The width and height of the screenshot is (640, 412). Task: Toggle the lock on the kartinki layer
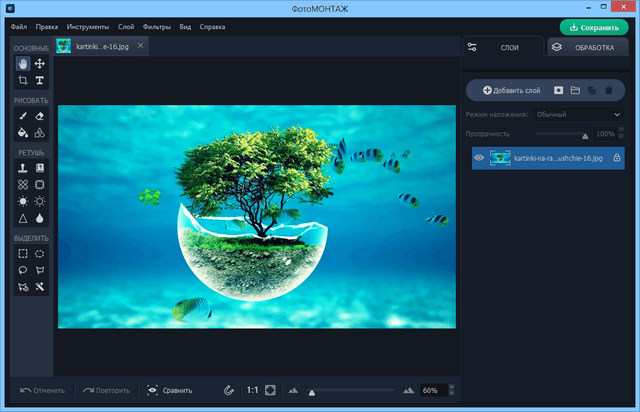pyautogui.click(x=616, y=157)
